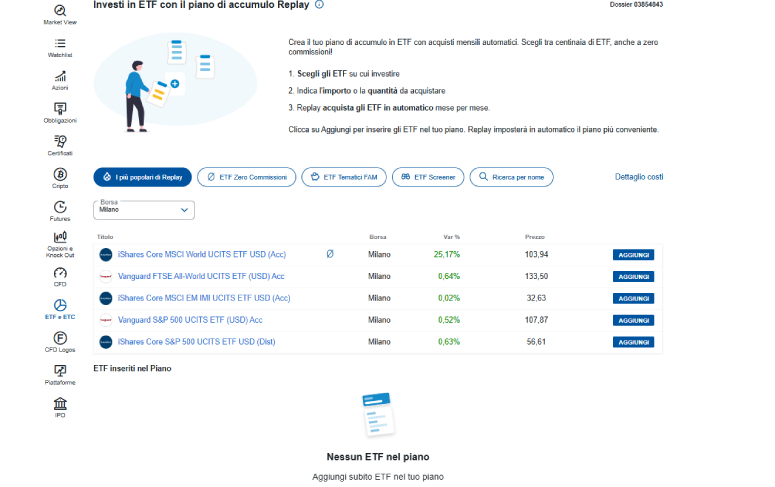This screenshot has height=487, width=775.
Task: Open iShares Core MSCI World UCITS ETF link
Action: (x=202, y=254)
